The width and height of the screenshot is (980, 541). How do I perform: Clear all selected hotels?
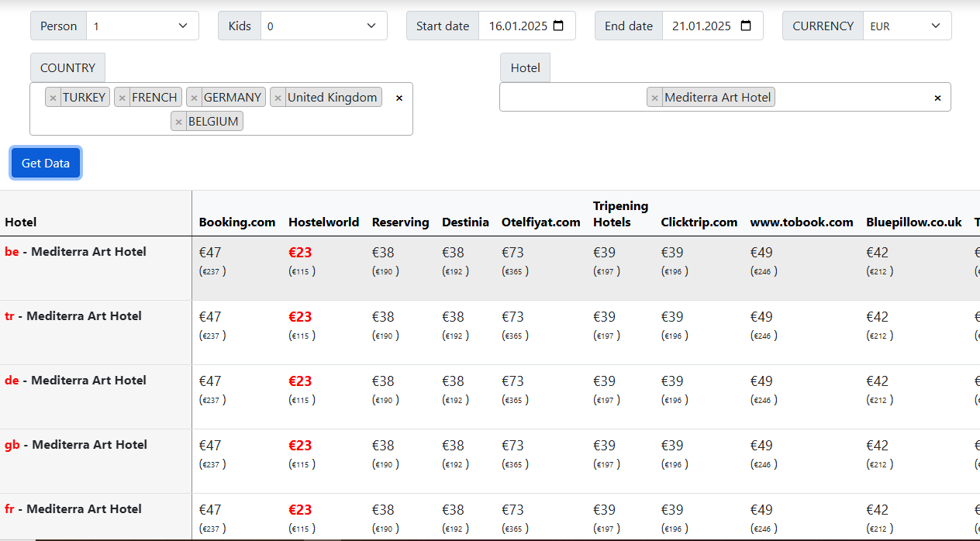tap(937, 98)
